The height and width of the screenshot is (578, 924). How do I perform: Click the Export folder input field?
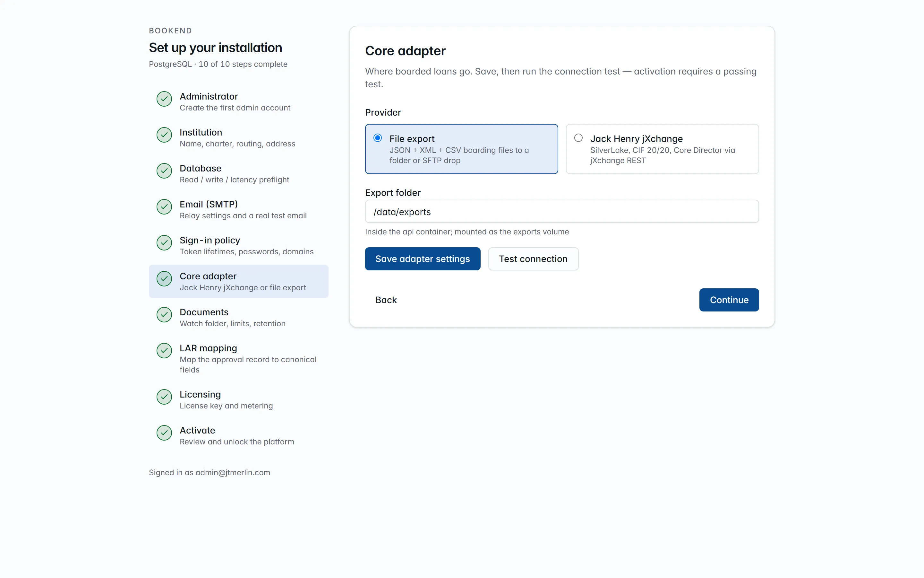pos(562,211)
